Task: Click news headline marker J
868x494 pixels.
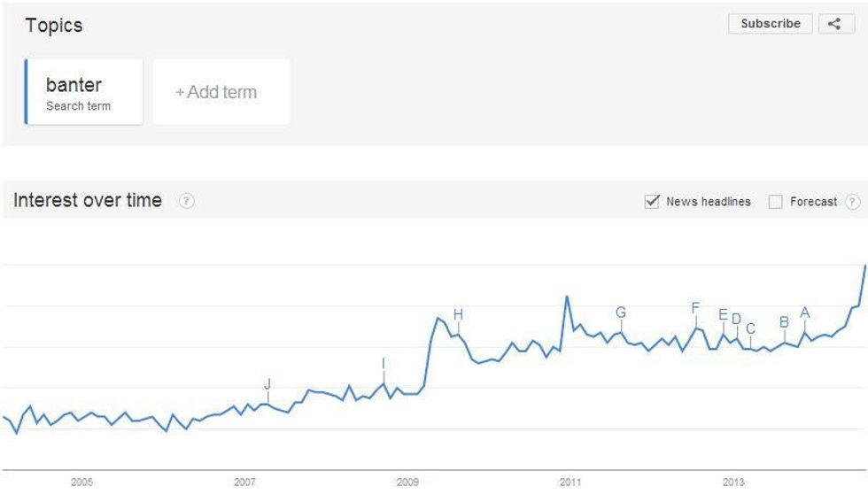Action: [x=267, y=384]
